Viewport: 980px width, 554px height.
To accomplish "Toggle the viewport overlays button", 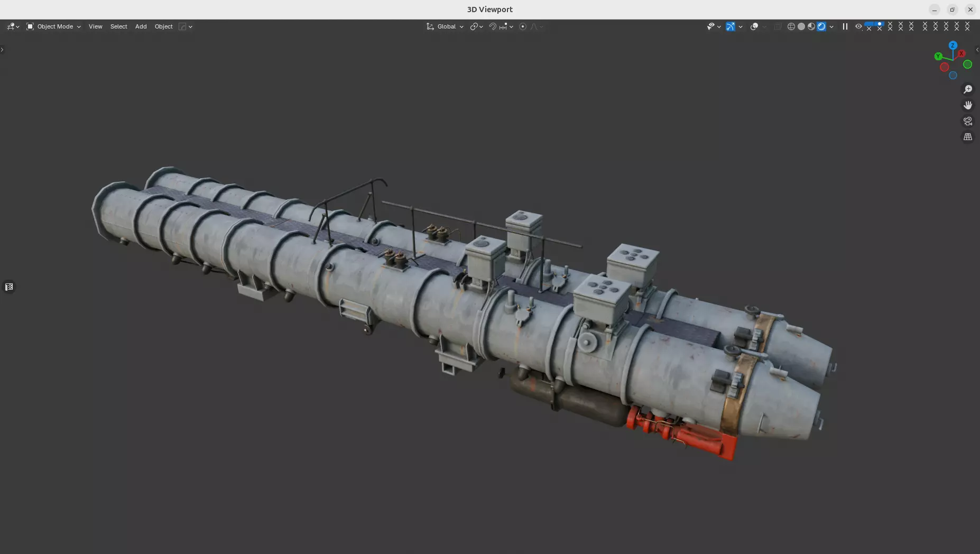I will (x=754, y=26).
